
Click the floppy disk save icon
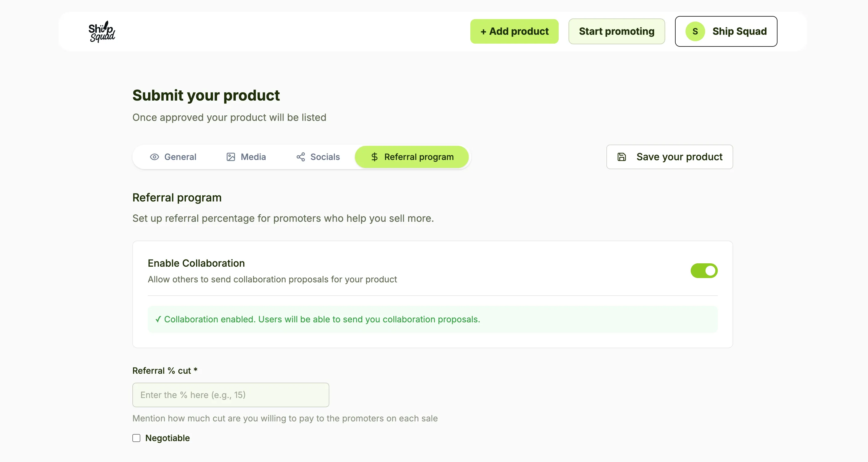click(x=622, y=157)
